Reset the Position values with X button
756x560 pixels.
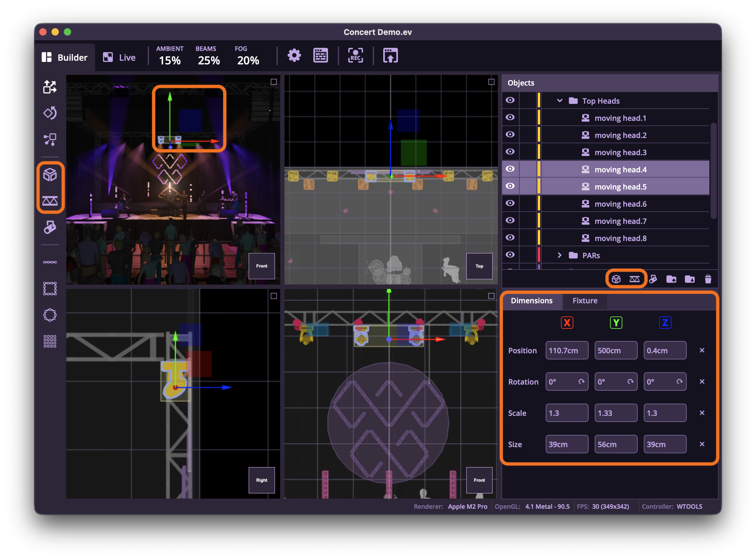point(702,350)
